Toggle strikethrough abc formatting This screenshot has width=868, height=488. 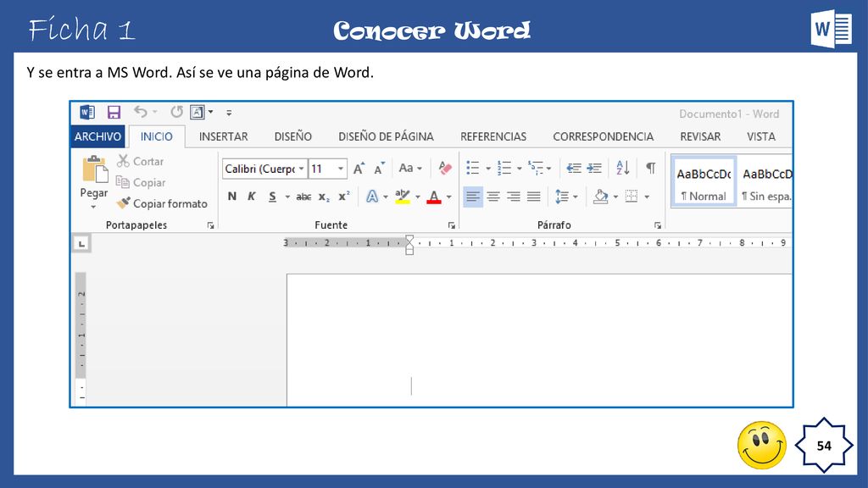tap(303, 197)
